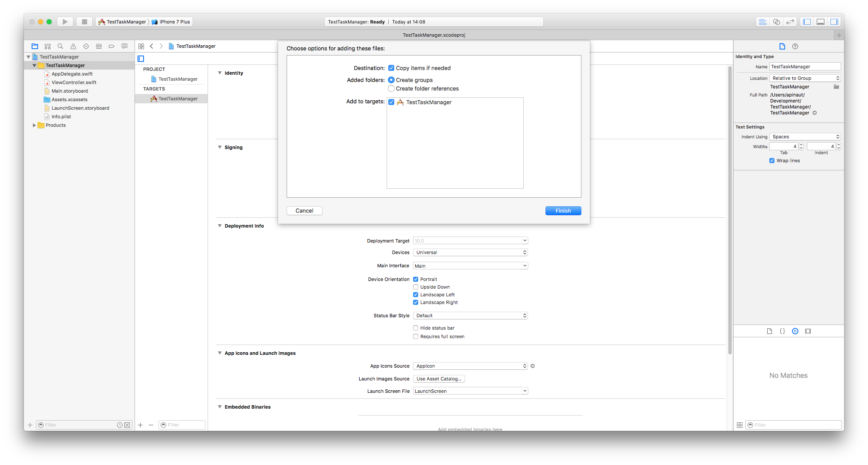The width and height of the screenshot is (868, 465).
Task: Select Create folder references radio button
Action: [390, 88]
